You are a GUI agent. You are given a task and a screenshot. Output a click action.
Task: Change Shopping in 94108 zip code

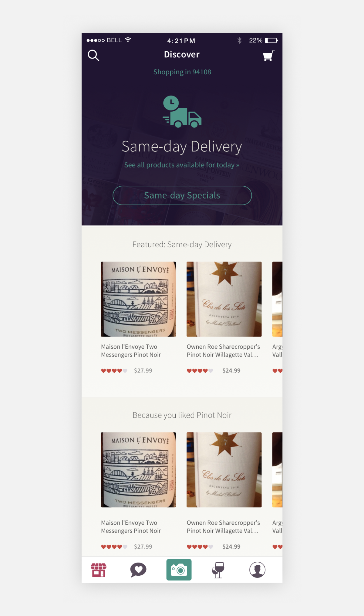[x=182, y=72]
